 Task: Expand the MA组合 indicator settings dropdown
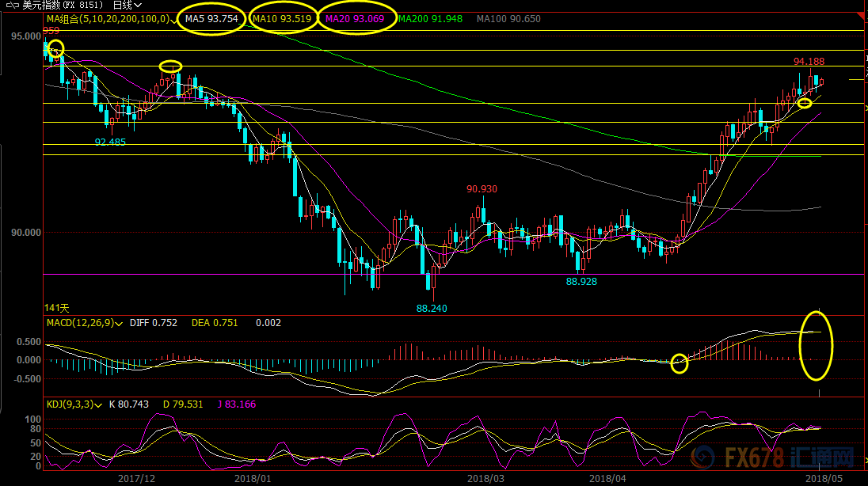point(173,20)
